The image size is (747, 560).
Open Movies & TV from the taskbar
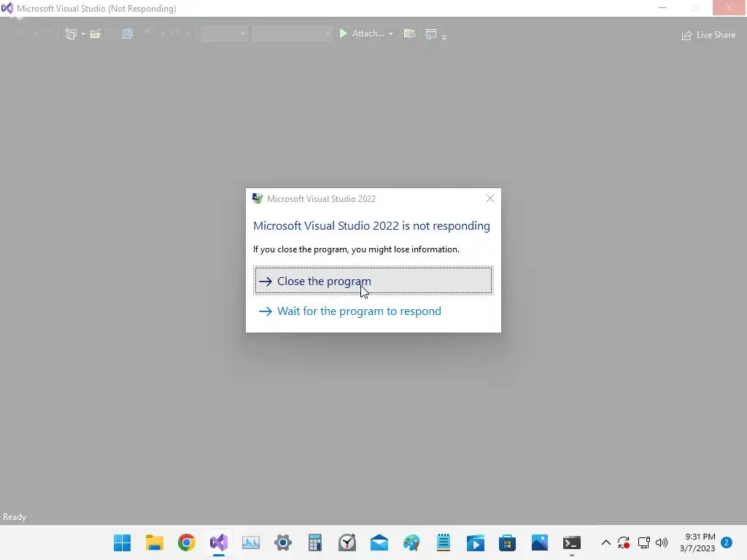click(476, 542)
